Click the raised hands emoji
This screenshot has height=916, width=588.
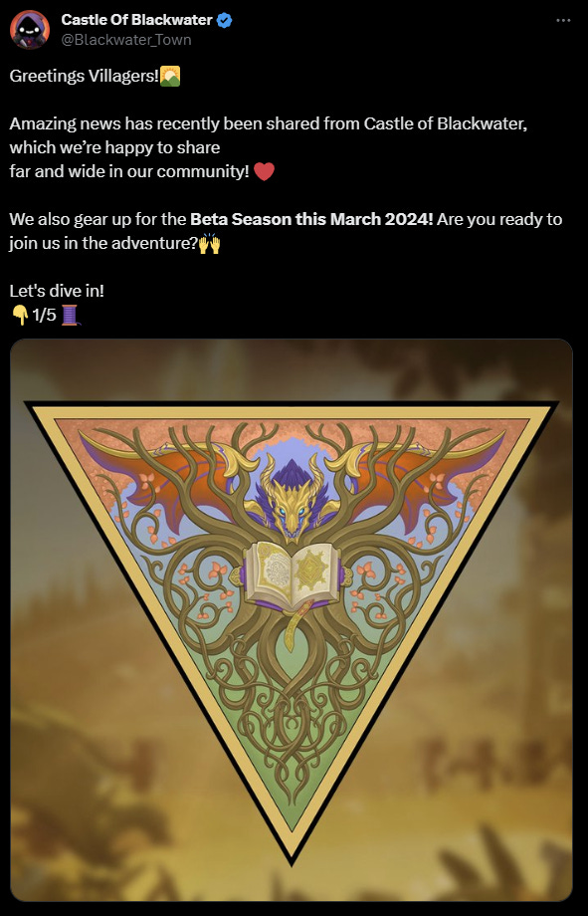coord(210,243)
